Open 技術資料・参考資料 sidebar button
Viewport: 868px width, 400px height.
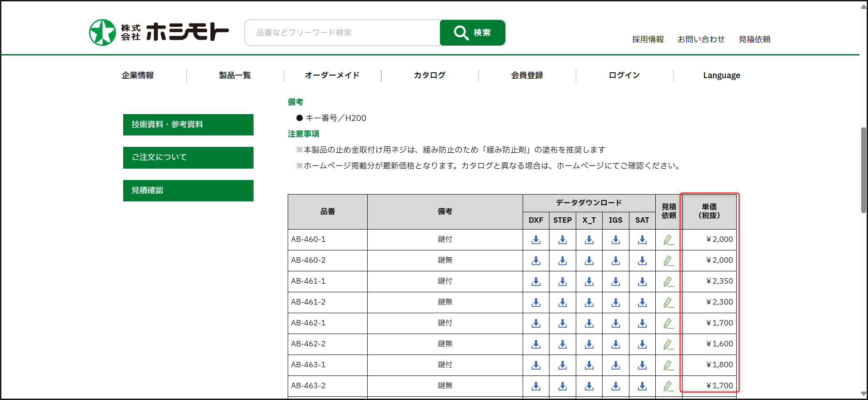[x=188, y=125]
